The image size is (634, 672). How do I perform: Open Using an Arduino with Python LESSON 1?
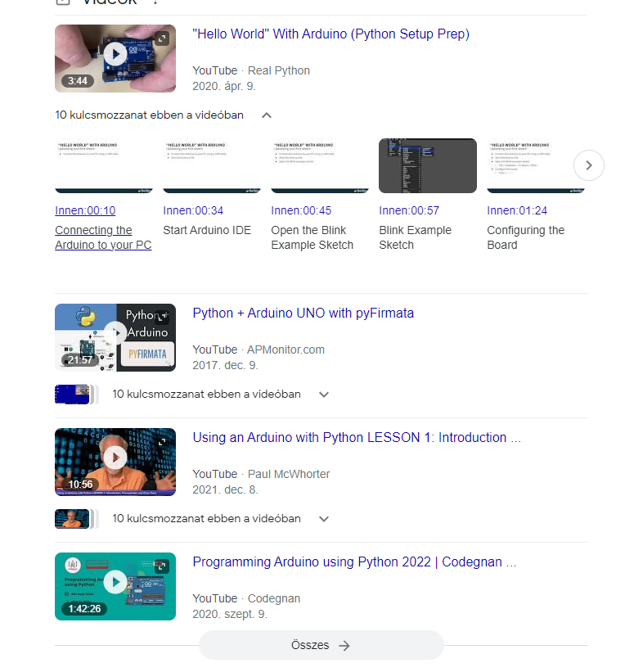(357, 437)
